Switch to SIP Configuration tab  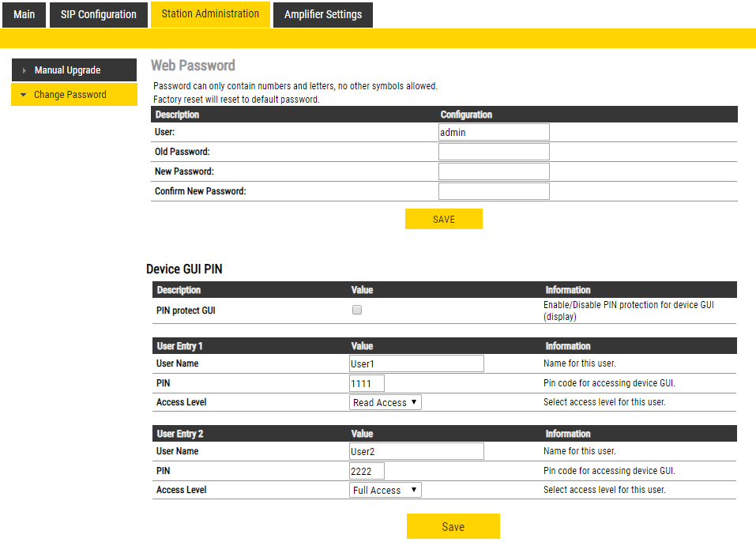(x=99, y=14)
